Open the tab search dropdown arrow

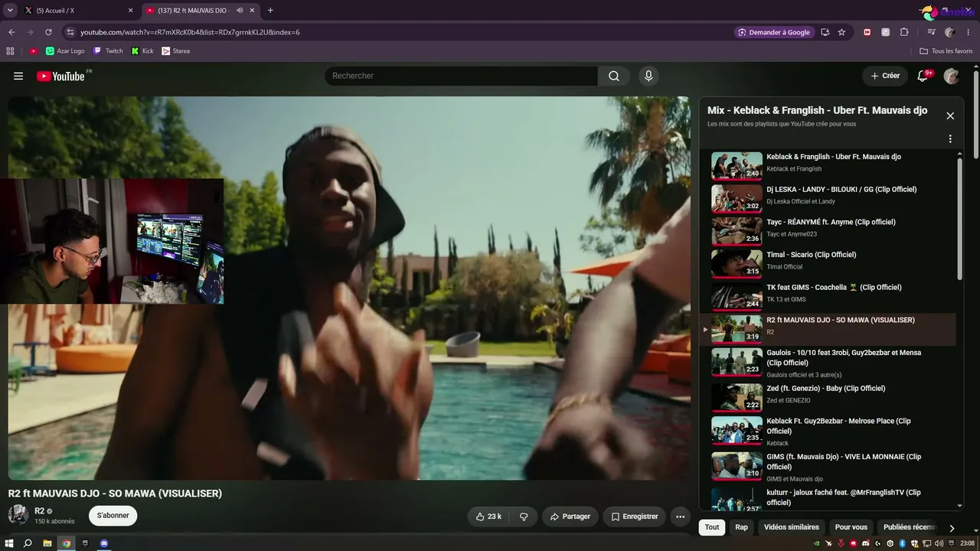tap(10, 11)
